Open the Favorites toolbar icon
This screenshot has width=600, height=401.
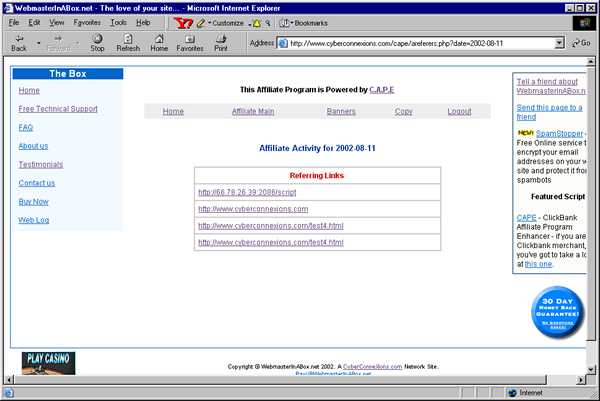click(190, 39)
